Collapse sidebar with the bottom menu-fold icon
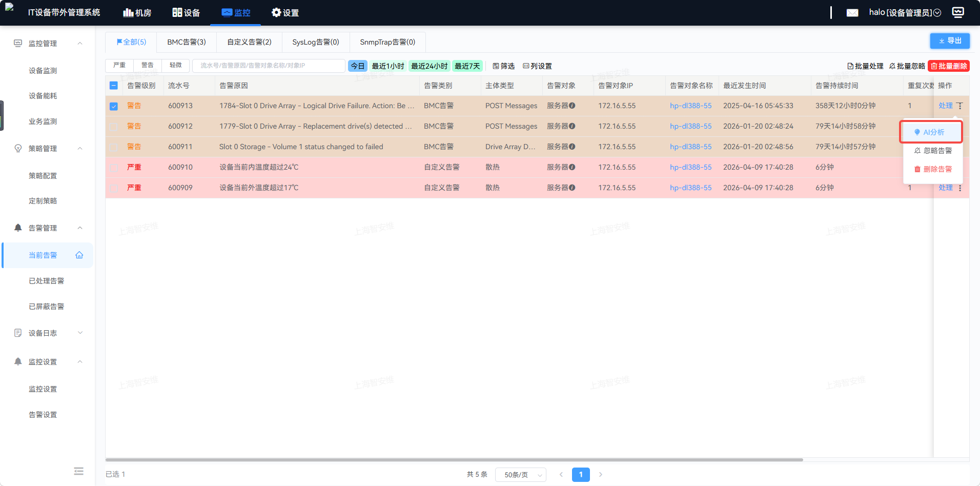 tap(78, 471)
